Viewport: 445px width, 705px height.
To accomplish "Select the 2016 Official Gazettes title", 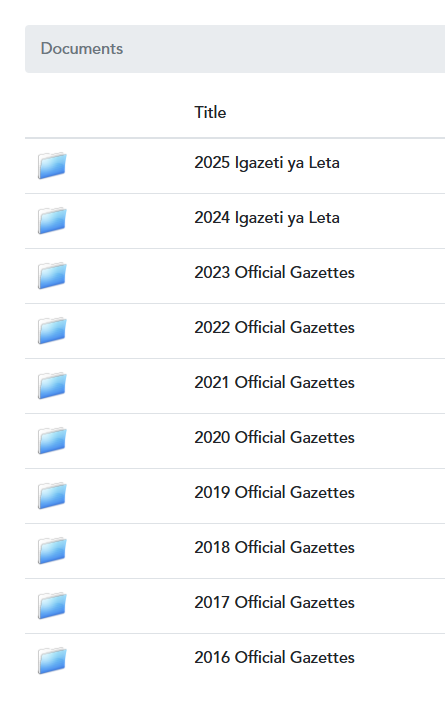I will 274,657.
